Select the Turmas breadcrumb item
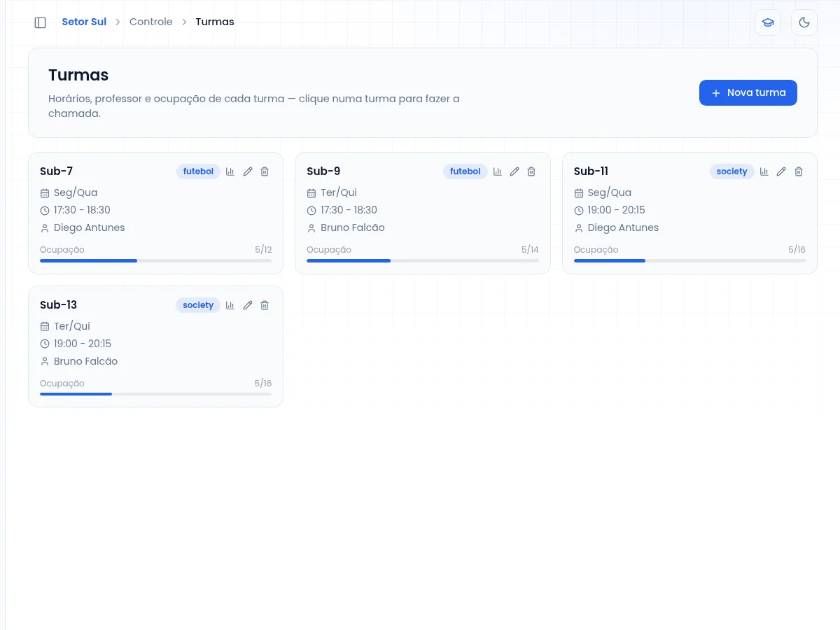 pos(215,22)
